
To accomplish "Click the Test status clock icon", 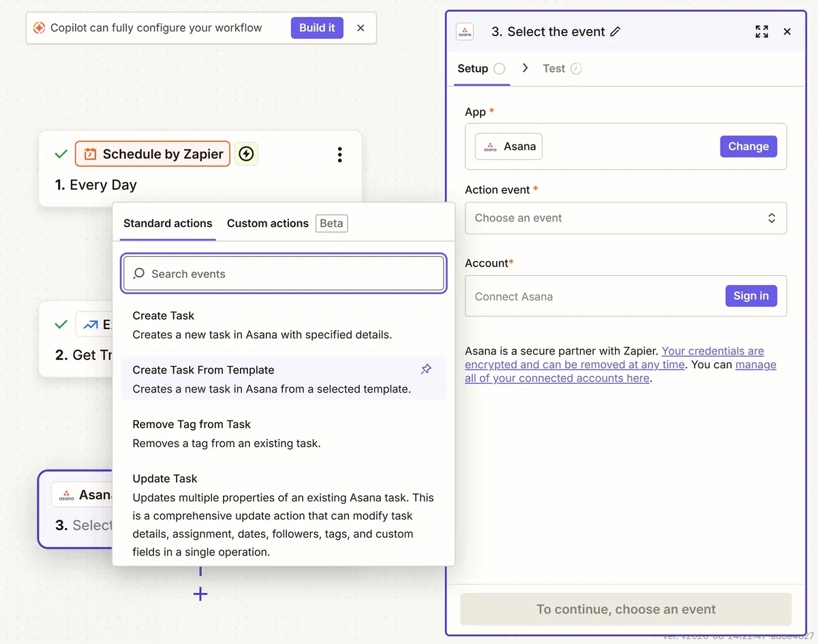I will pyautogui.click(x=576, y=68).
